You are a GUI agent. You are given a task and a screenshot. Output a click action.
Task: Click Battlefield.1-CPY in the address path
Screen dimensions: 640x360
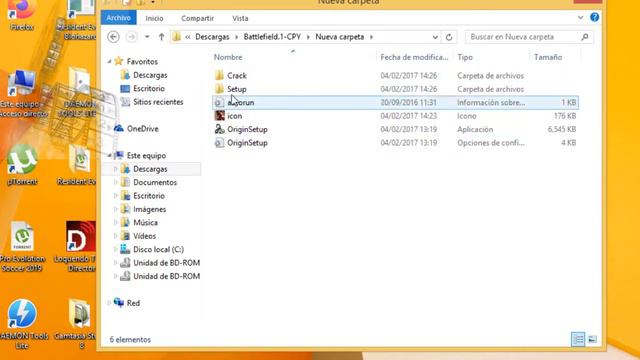click(272, 37)
